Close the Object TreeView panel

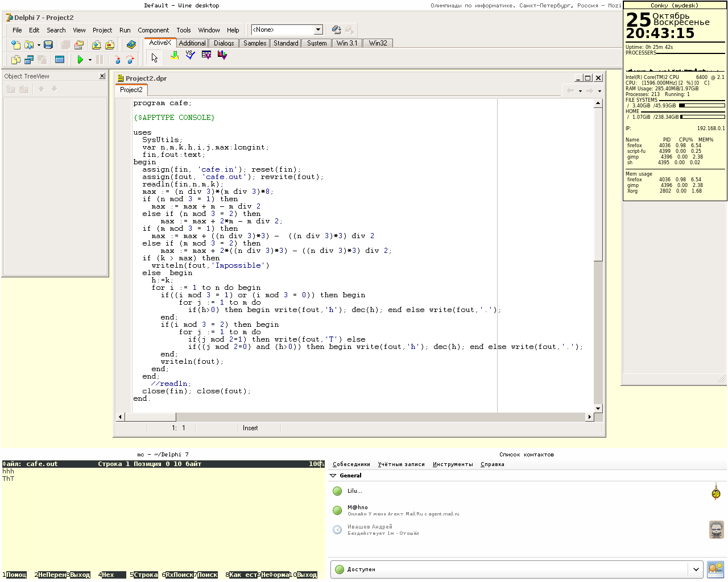click(102, 76)
